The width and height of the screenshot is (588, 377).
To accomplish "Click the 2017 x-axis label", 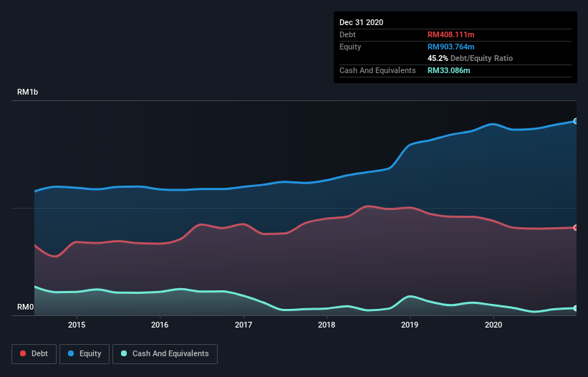I will [x=244, y=325].
